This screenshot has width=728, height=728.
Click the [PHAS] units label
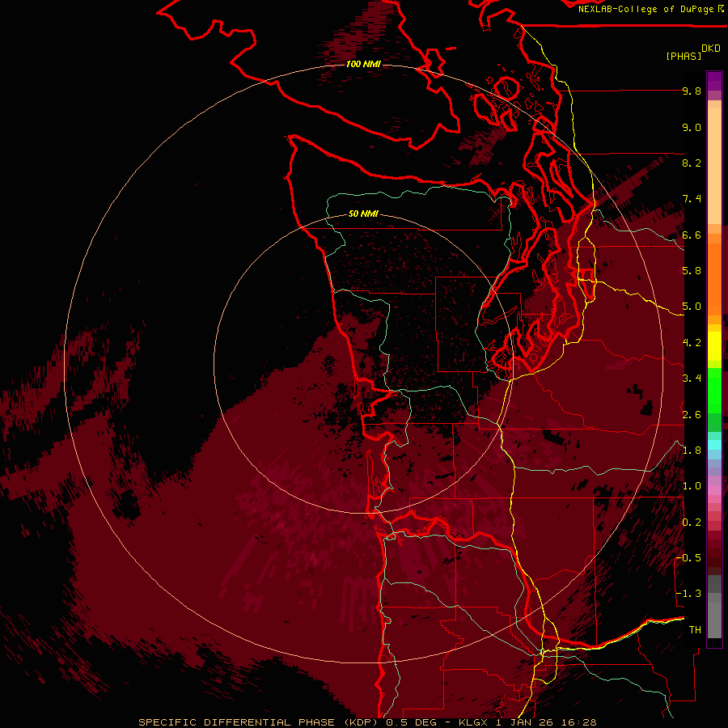tap(684, 56)
